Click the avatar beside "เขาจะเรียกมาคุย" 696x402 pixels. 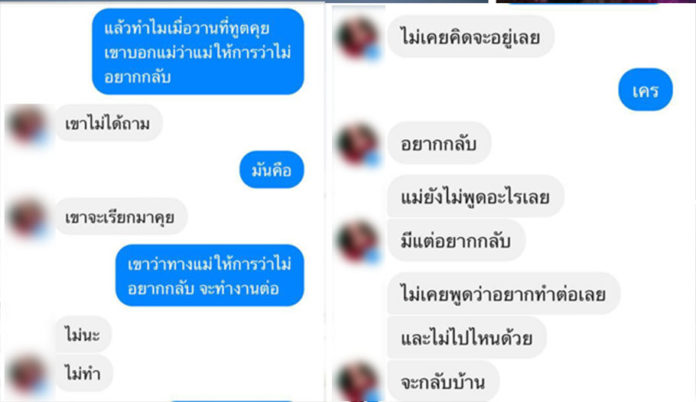point(28,217)
